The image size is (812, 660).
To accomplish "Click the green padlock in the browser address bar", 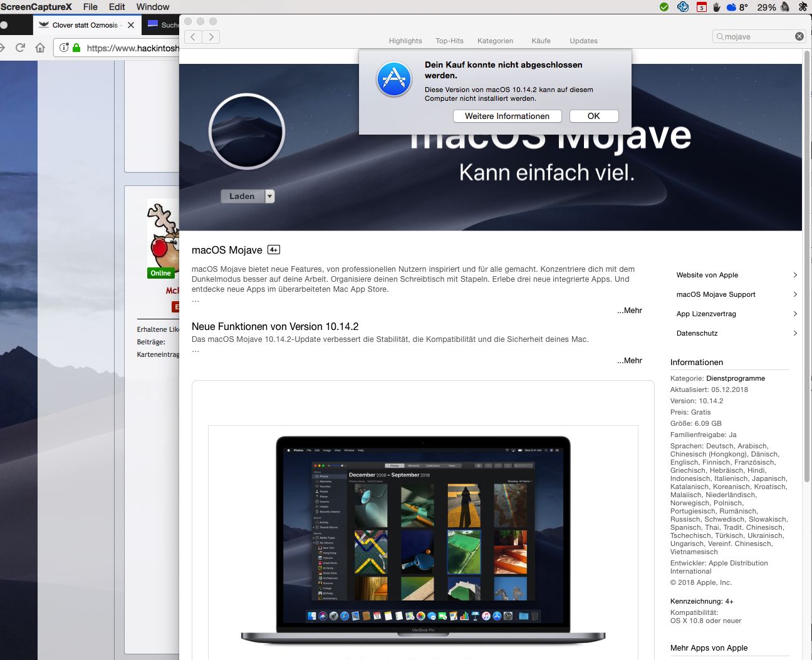I will [x=76, y=48].
